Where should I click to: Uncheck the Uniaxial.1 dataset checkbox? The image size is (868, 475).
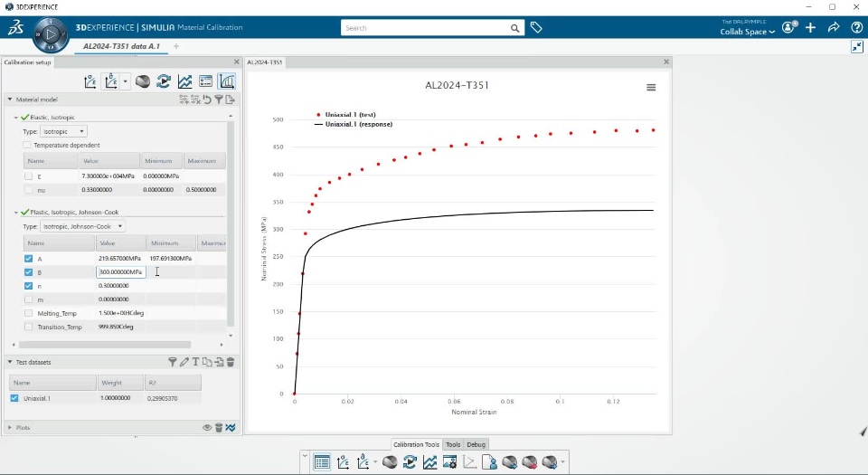(x=14, y=398)
